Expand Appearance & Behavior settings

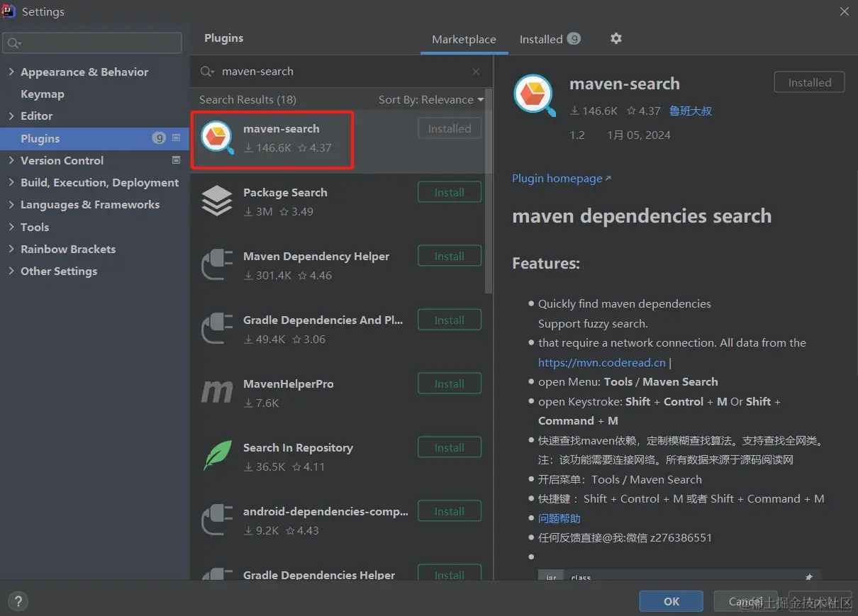[x=11, y=72]
